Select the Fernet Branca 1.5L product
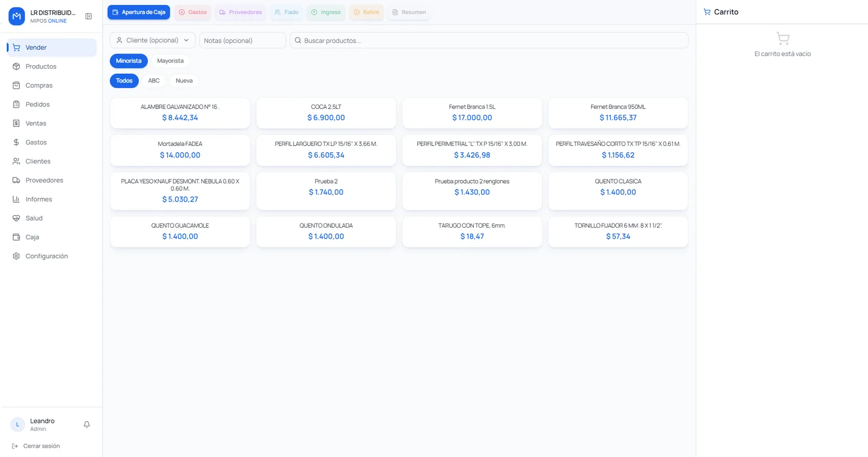 (472, 113)
